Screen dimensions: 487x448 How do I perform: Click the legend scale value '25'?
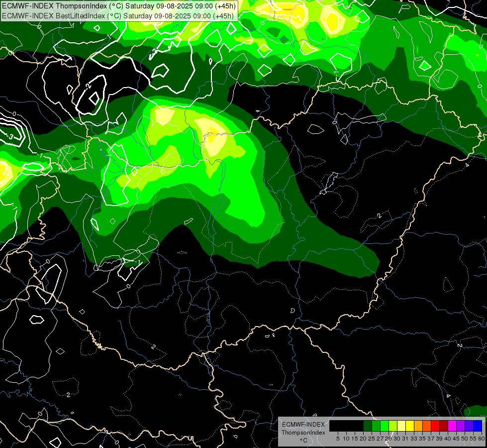tap(372, 439)
